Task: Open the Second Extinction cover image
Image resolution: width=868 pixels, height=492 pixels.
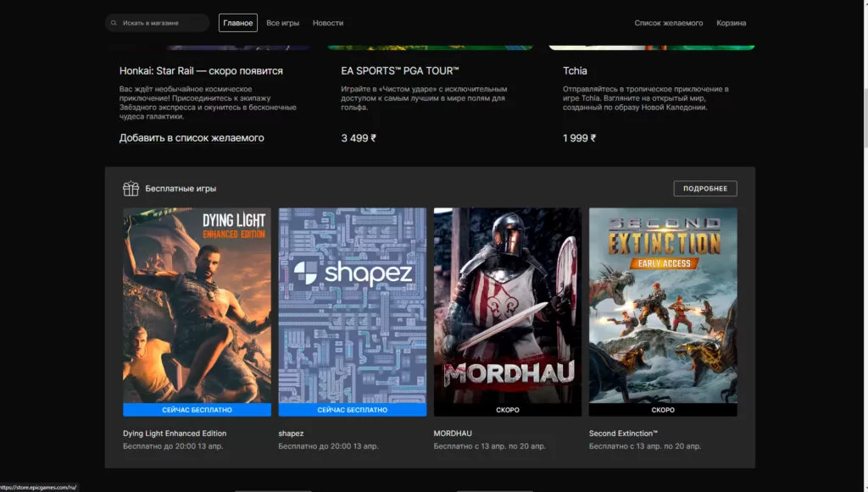Action: click(663, 305)
